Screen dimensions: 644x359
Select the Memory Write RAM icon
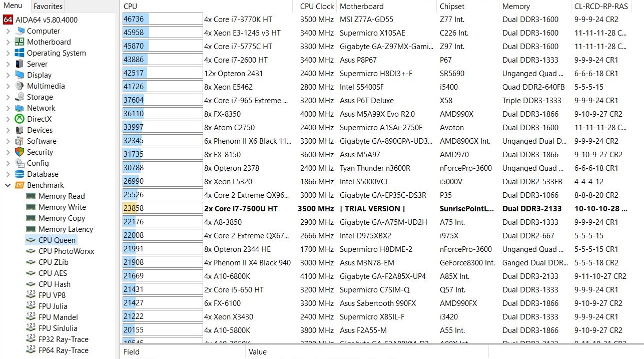31,207
